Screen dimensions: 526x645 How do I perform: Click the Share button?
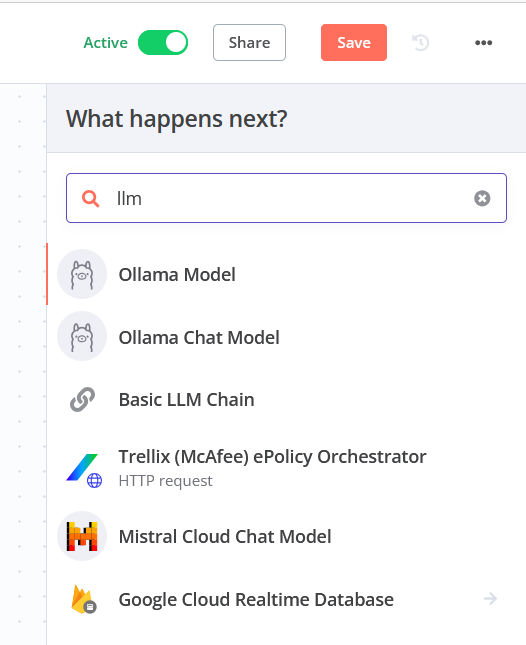point(249,42)
